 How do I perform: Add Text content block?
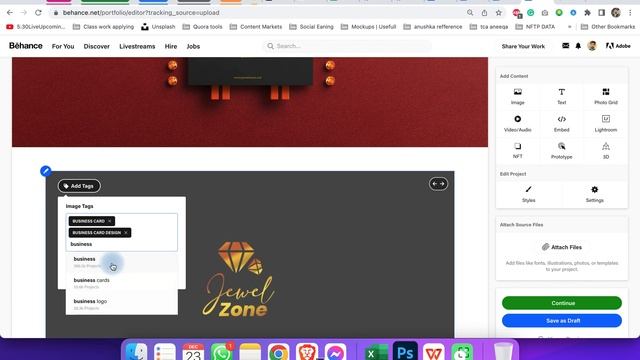click(x=562, y=96)
